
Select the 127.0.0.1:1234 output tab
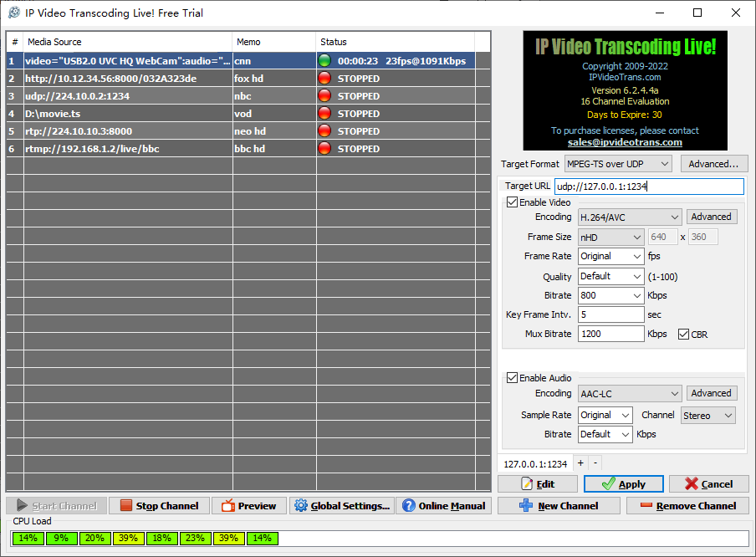[535, 464]
